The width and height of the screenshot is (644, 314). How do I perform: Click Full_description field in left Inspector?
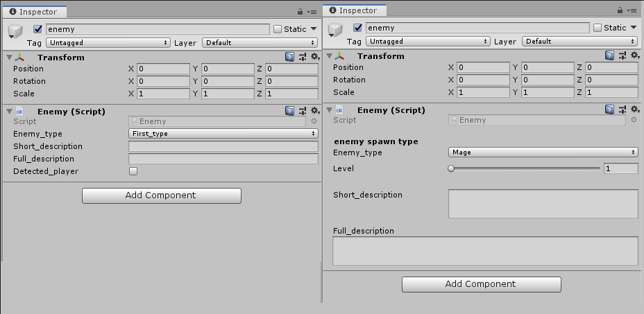click(x=223, y=159)
